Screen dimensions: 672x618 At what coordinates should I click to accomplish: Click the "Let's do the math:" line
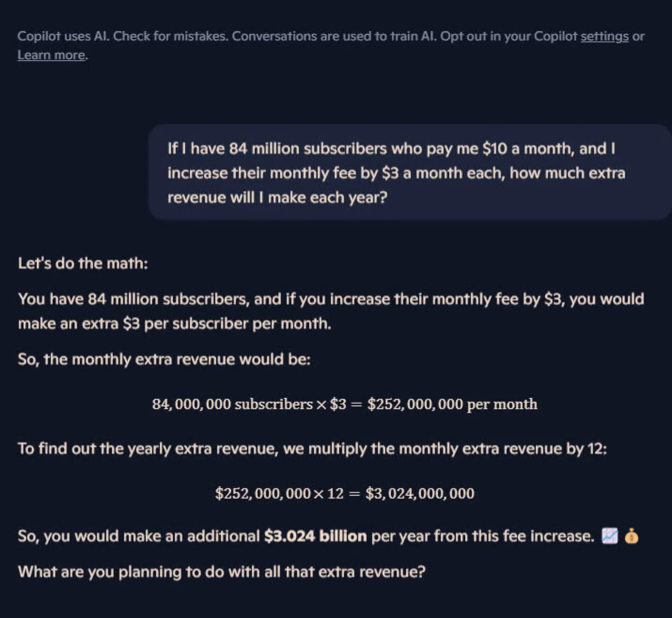83,263
